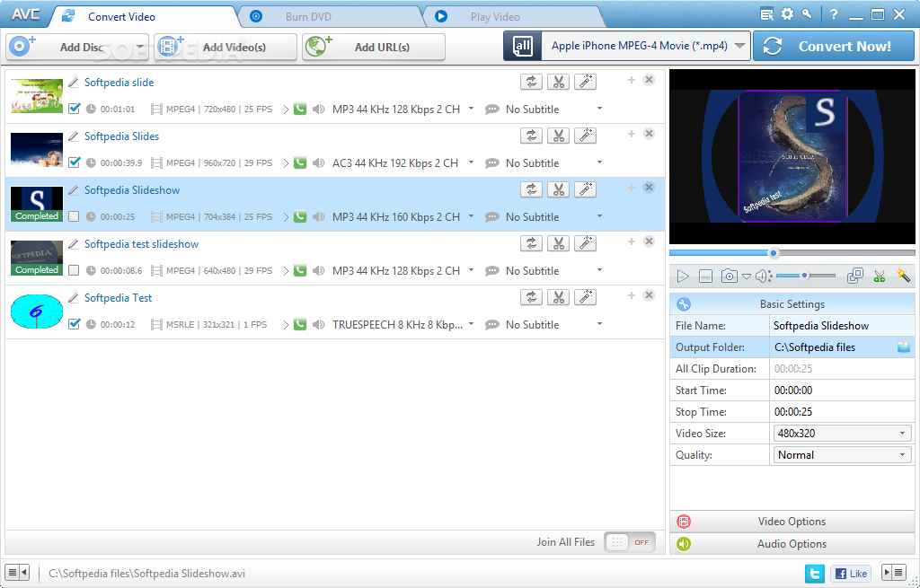Screen dimensions: 920x588
Task: Check the Softpedia Slideshow checkbox
Action: (x=74, y=216)
